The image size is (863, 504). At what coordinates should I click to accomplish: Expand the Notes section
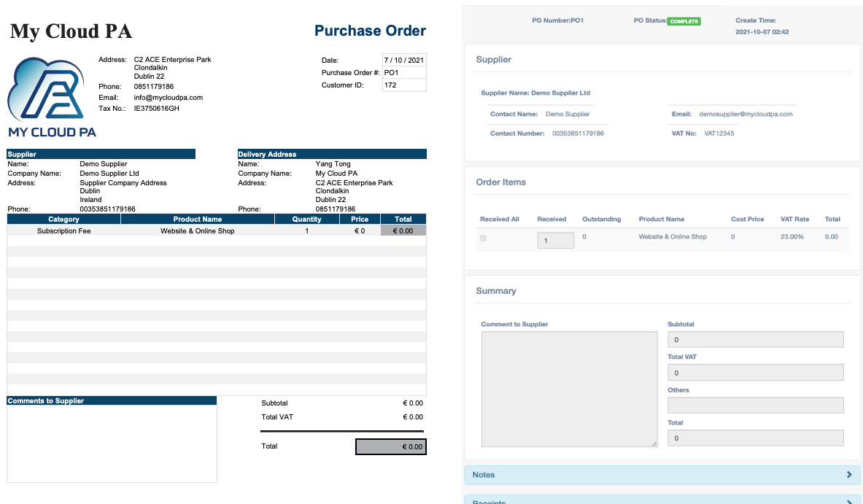tap(662, 475)
